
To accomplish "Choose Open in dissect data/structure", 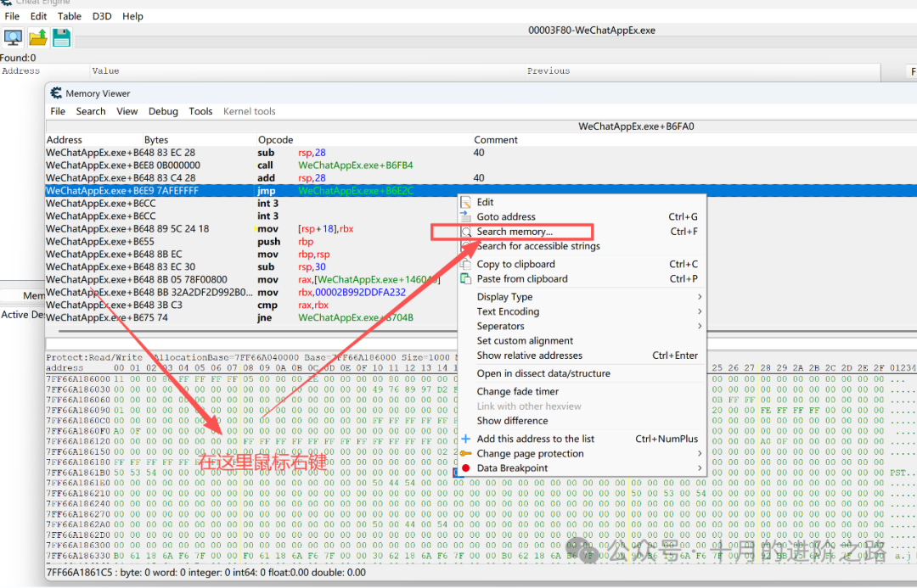I will pyautogui.click(x=543, y=373).
